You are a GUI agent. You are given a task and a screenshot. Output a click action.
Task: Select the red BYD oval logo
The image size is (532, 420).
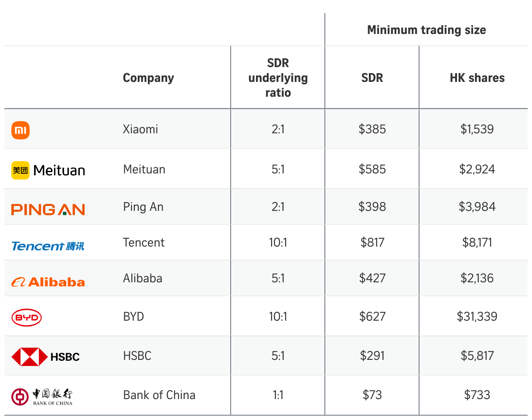tap(27, 318)
